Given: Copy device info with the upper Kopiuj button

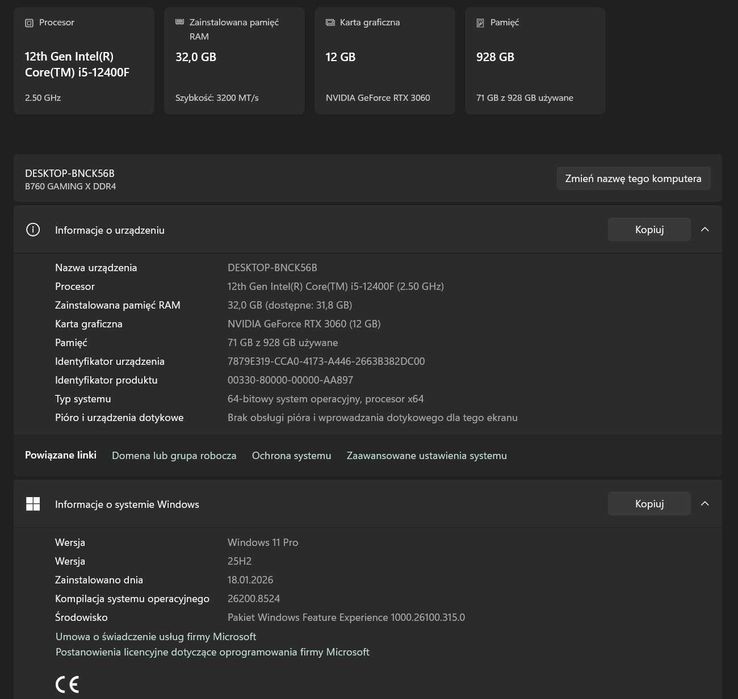Looking at the screenshot, I should click(x=649, y=230).
